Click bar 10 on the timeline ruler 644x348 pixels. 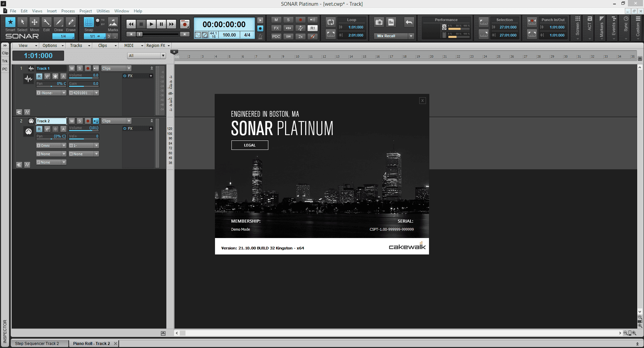point(297,57)
